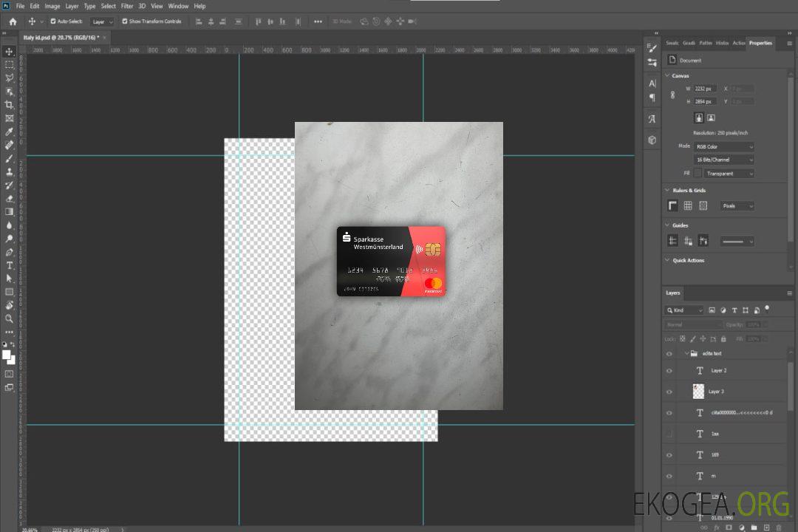This screenshot has height=532, width=798.
Task: Open the File menu
Action: point(21,6)
